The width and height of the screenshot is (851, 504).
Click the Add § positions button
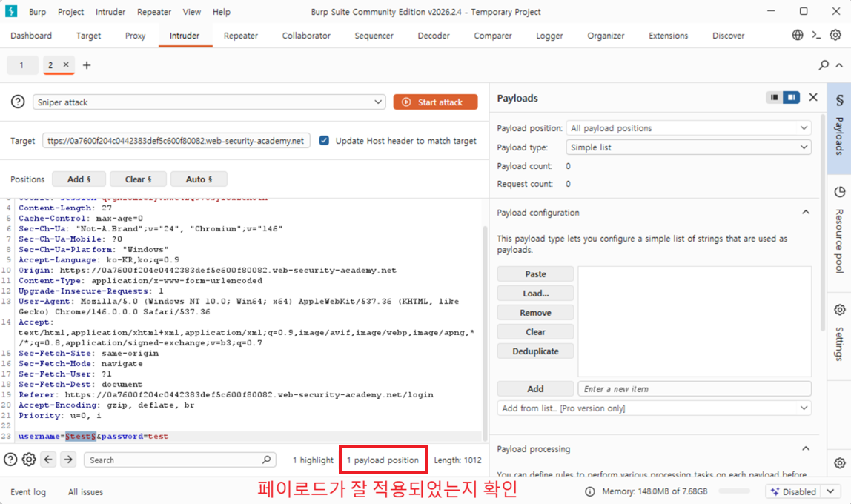pos(79,179)
